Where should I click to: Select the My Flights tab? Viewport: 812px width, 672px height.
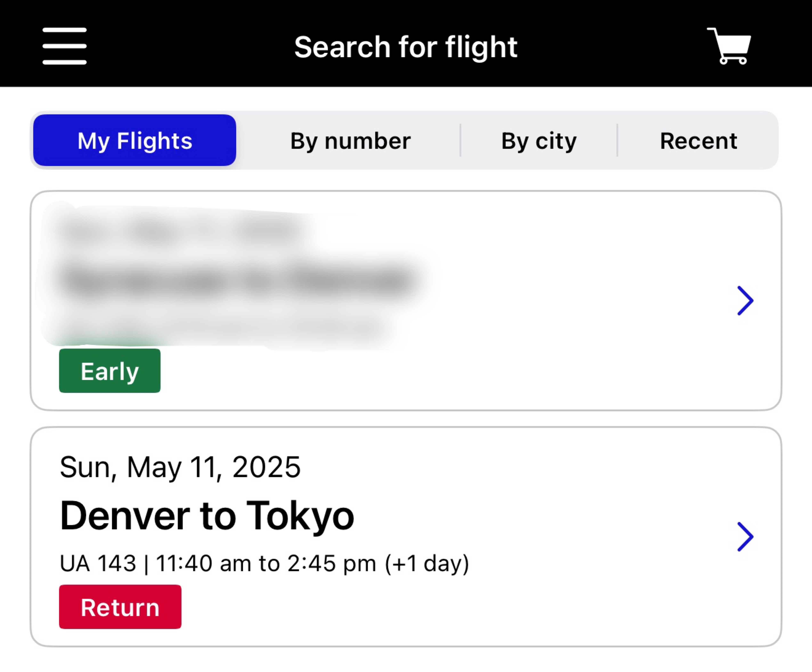coord(135,140)
